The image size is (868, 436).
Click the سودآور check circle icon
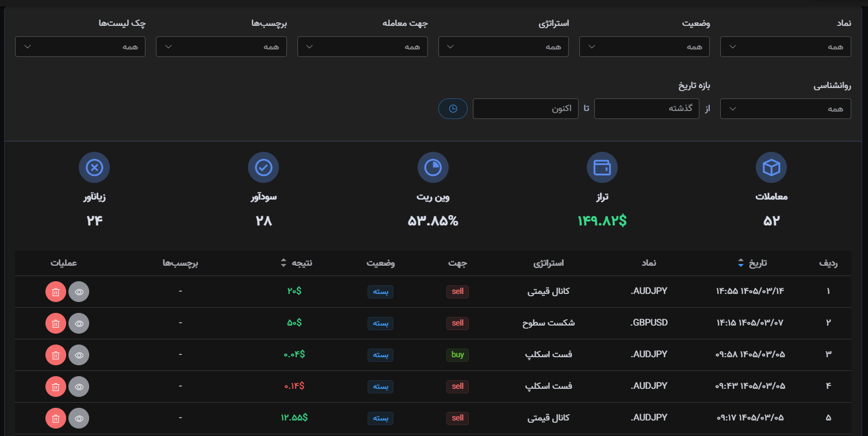[x=263, y=168]
